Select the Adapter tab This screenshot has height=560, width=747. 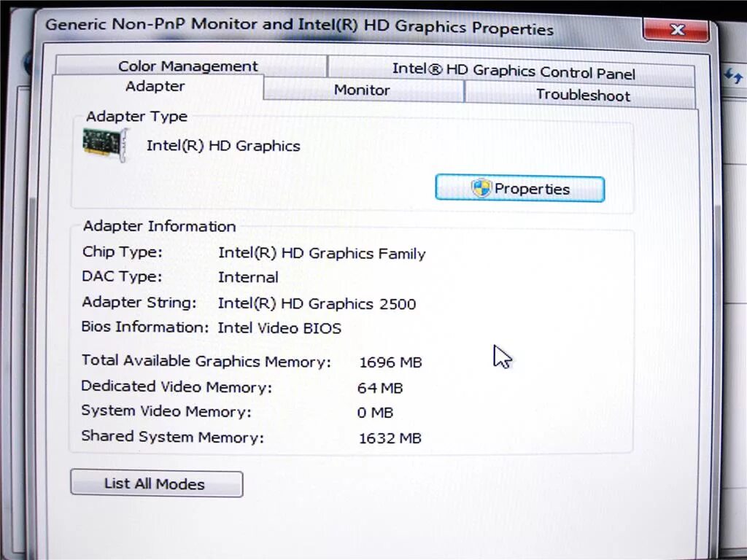click(156, 87)
